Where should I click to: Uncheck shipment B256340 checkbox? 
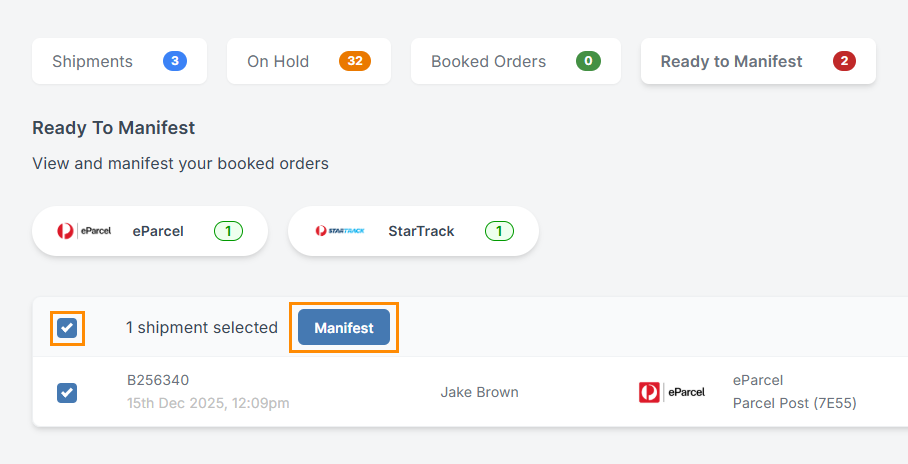pyautogui.click(x=67, y=392)
